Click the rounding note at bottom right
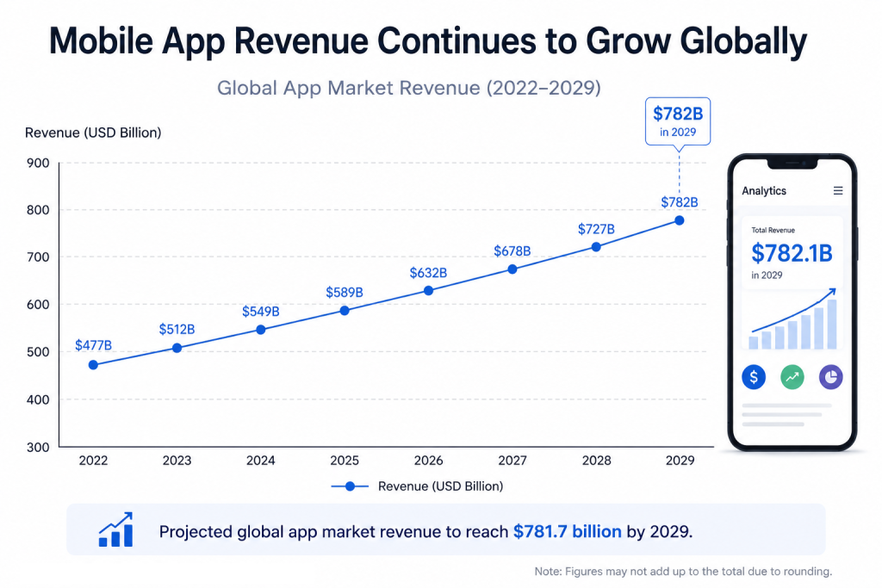 point(683,572)
